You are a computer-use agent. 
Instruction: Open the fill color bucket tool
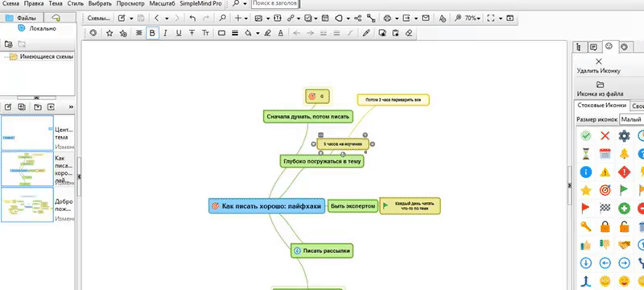pos(248,33)
